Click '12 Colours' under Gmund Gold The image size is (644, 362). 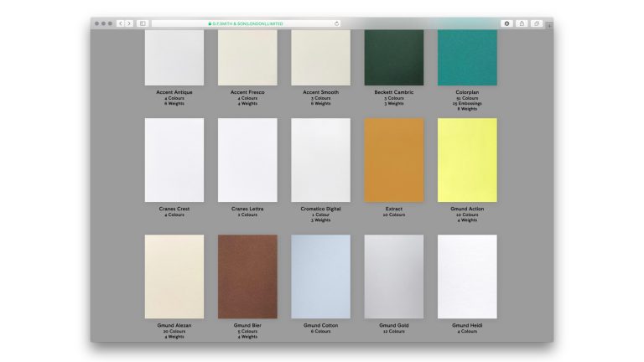click(x=394, y=331)
